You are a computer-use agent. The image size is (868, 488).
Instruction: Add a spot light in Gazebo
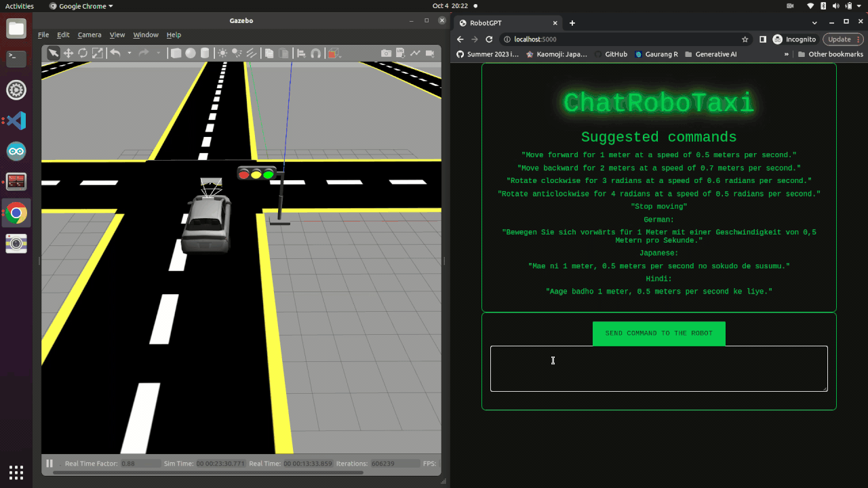coord(237,54)
